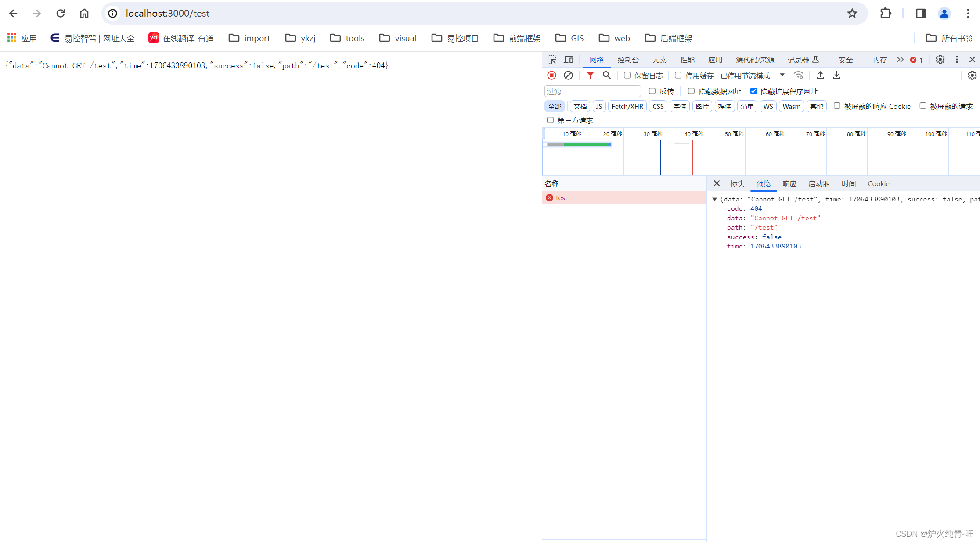Select the failed test request row
980x542 pixels.
click(x=624, y=198)
